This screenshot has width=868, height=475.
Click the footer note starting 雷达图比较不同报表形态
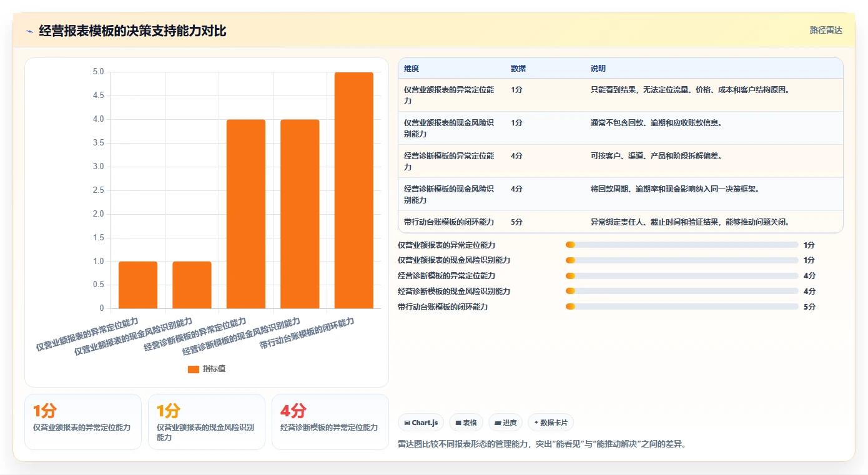click(542, 444)
